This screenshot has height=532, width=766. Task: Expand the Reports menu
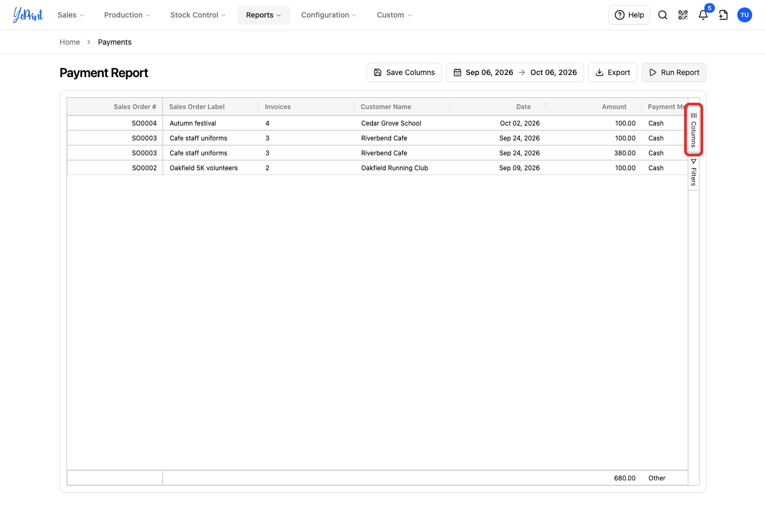[263, 15]
